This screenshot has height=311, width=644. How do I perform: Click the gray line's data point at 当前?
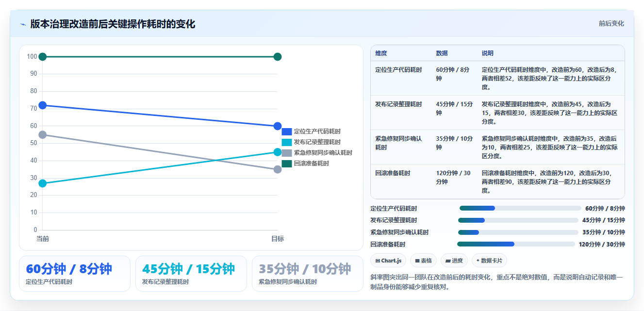point(43,135)
